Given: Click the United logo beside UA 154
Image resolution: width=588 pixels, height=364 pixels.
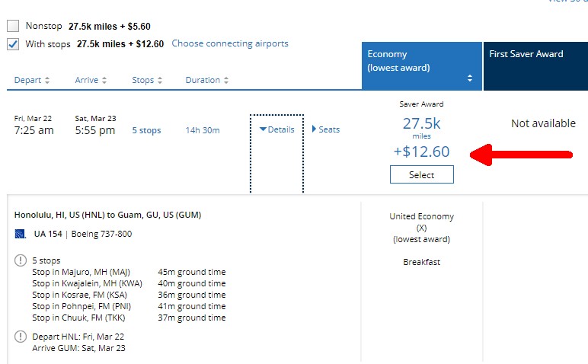Looking at the screenshot, I should click(x=20, y=234).
